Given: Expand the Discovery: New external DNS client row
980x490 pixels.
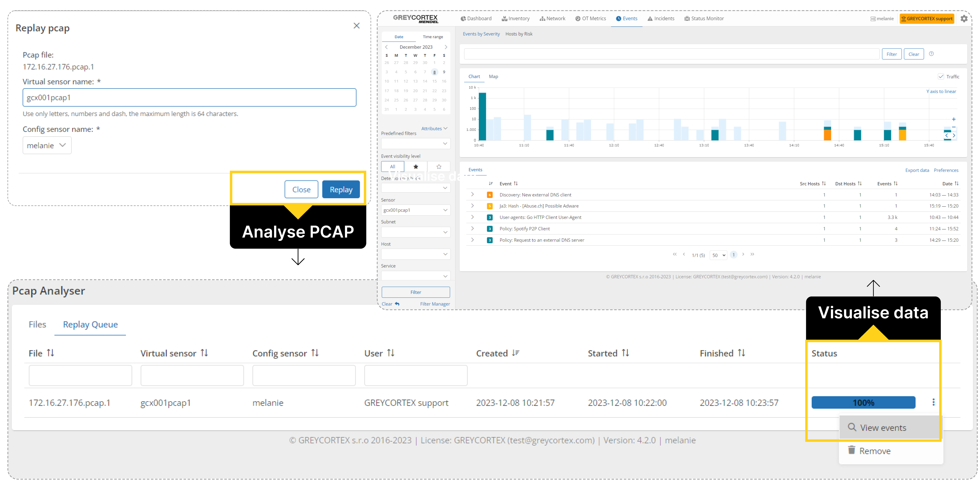Looking at the screenshot, I should tap(472, 194).
